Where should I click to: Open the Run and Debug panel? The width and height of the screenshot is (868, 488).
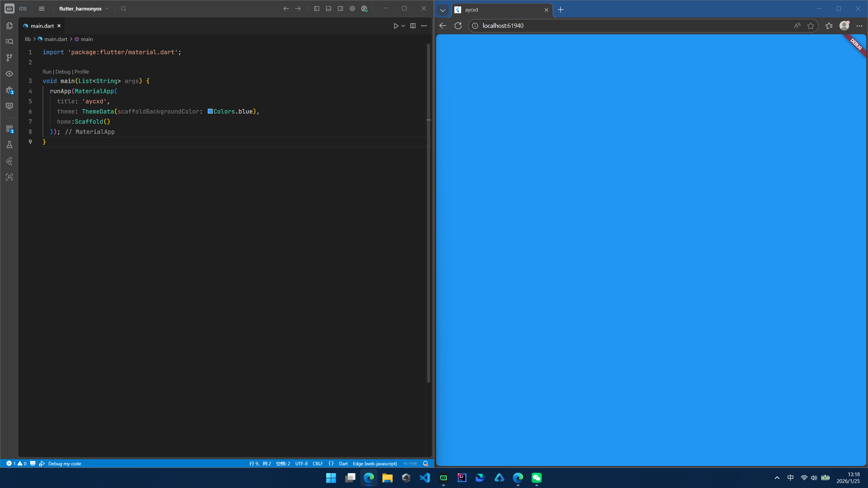tap(9, 90)
